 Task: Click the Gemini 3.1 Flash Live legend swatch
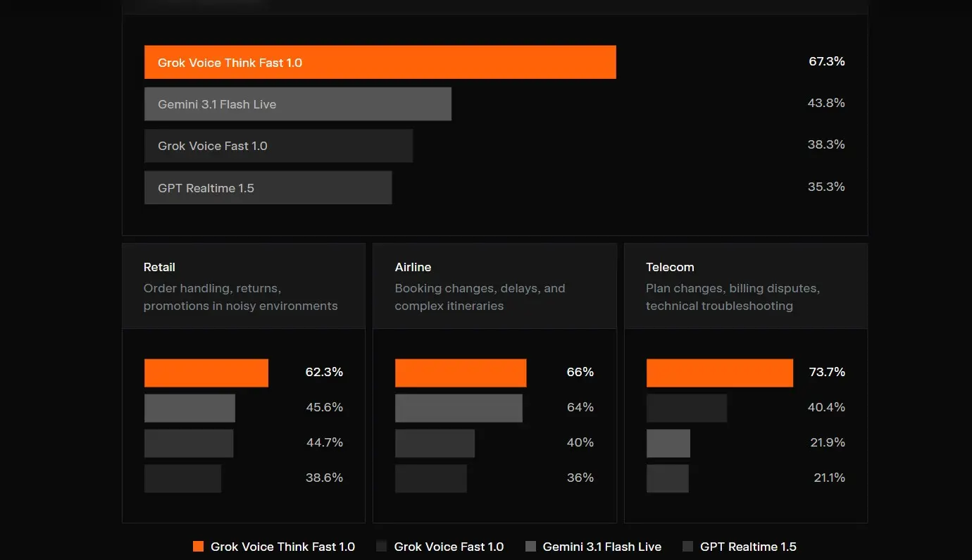[x=530, y=547]
